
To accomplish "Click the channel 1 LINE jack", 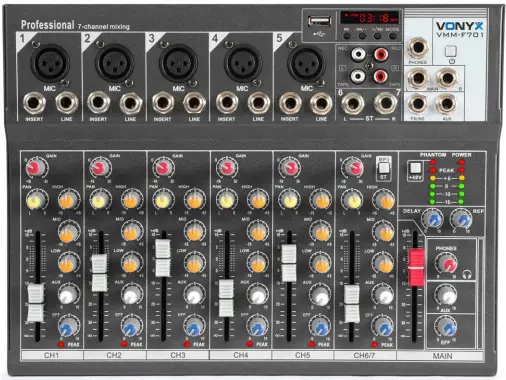I will pos(66,103).
